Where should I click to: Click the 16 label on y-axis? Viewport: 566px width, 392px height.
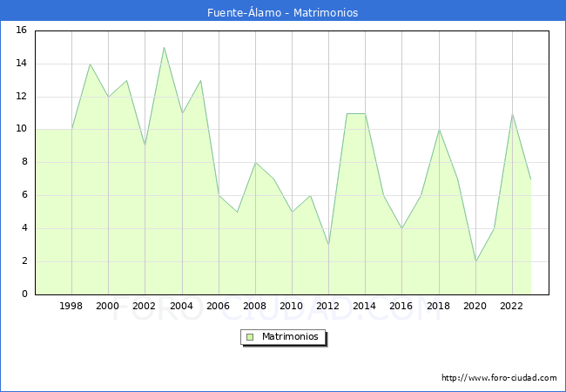(x=21, y=30)
